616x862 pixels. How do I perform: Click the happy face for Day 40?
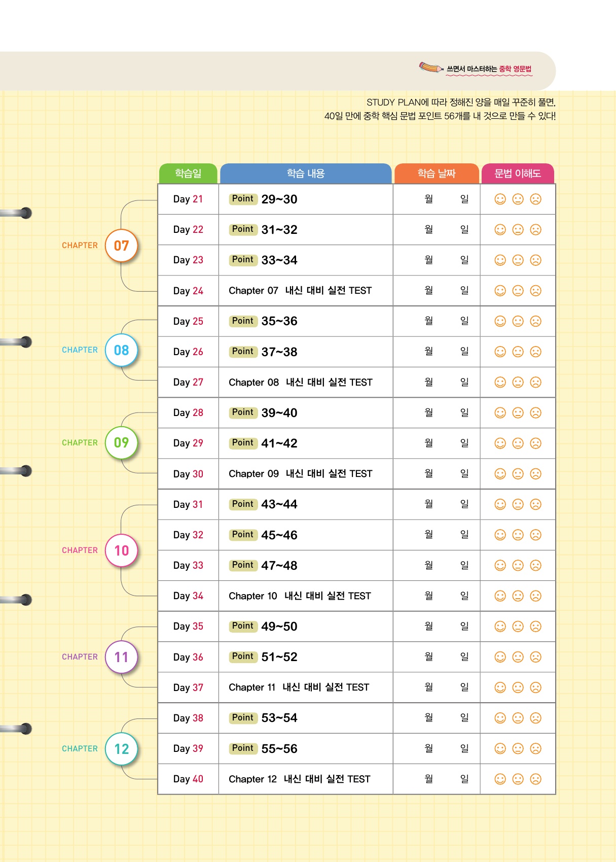click(x=500, y=779)
